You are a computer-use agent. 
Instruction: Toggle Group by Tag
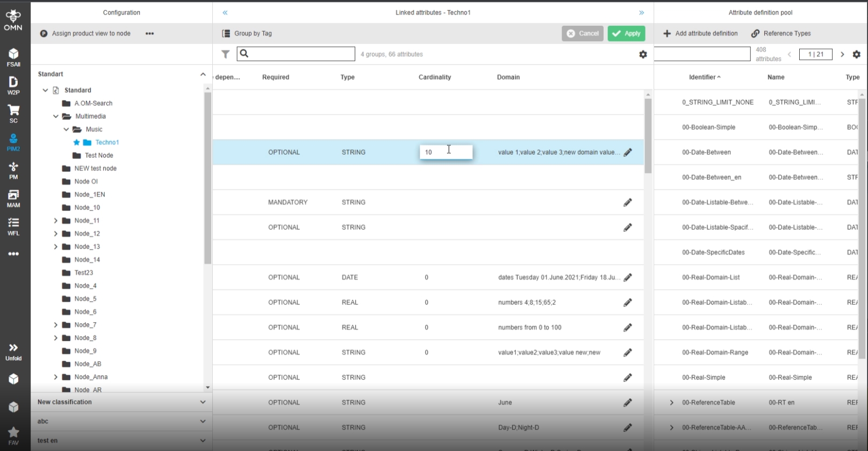pos(247,33)
